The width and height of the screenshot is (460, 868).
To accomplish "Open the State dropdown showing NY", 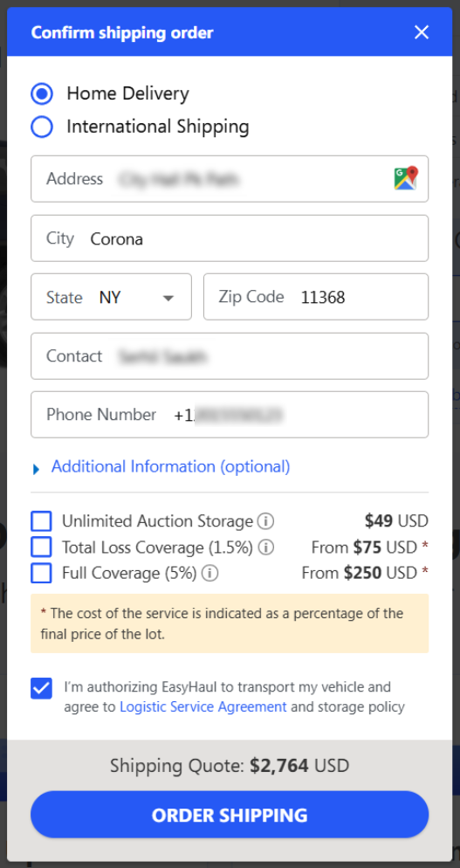I will coord(111,297).
